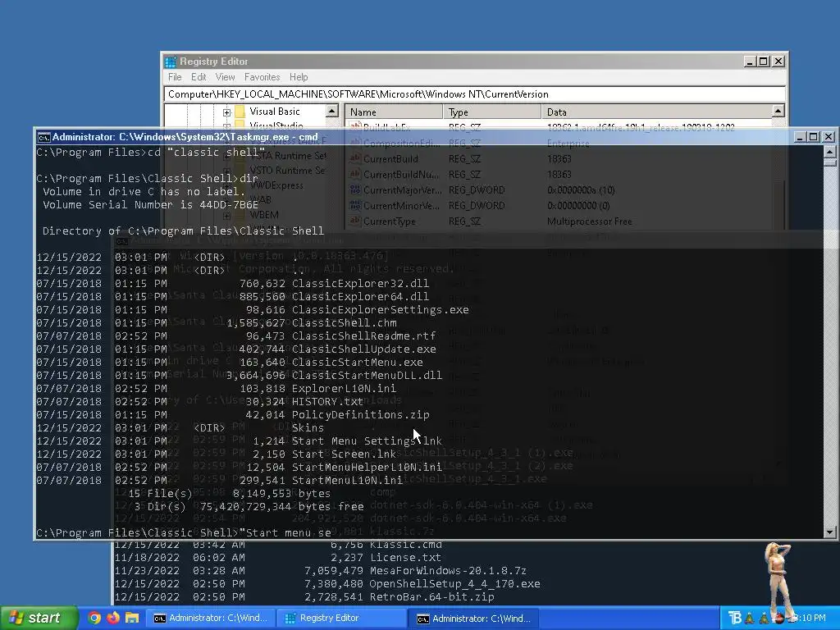The height and width of the screenshot is (630, 840).
Task: Open View menu in Registry Editor
Action: tap(225, 77)
